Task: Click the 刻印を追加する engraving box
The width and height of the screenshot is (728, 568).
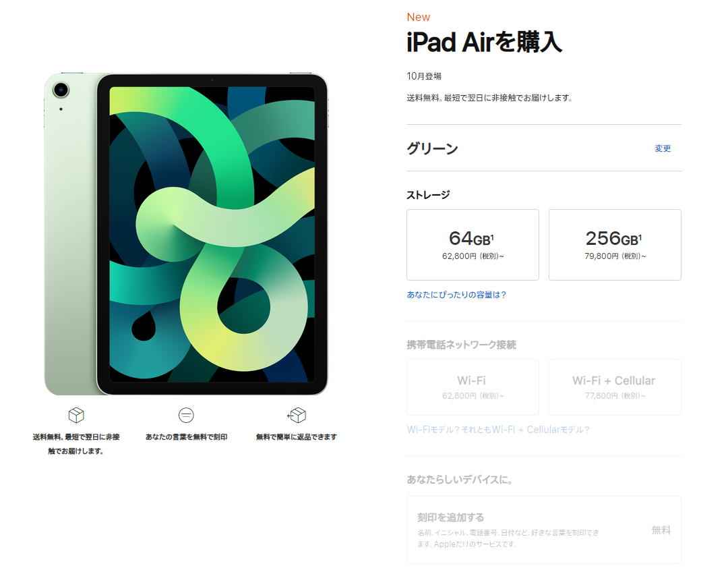Action: tap(544, 530)
